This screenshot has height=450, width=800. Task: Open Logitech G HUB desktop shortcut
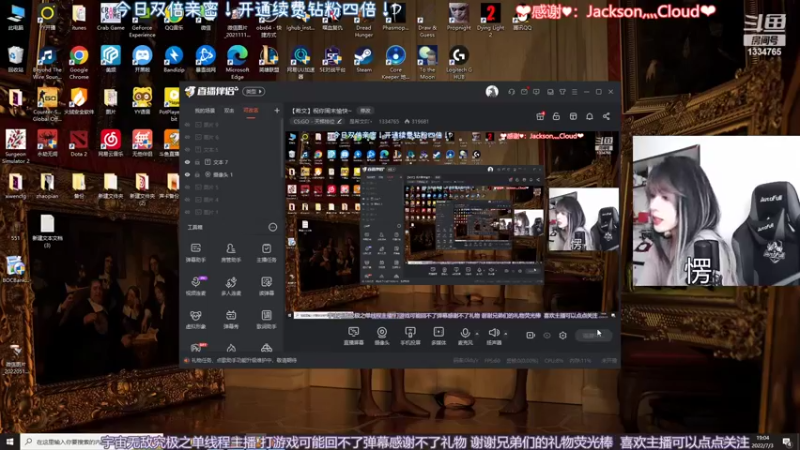click(459, 63)
